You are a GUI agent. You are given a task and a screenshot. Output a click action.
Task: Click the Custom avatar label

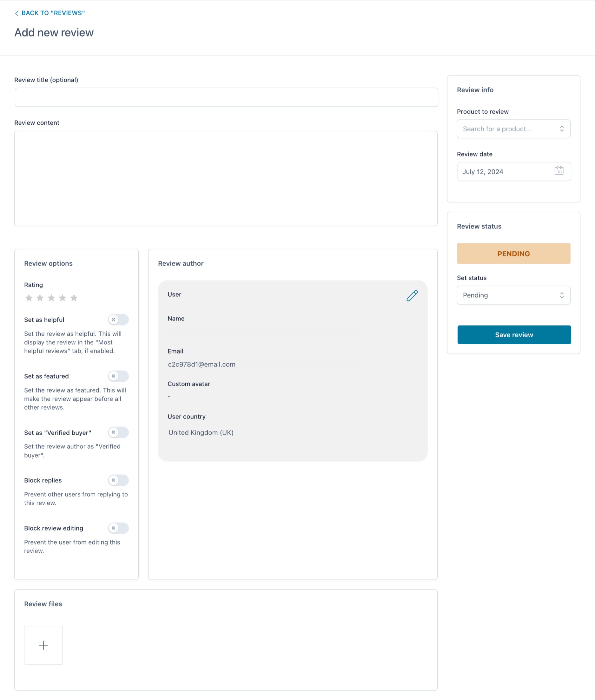point(189,384)
